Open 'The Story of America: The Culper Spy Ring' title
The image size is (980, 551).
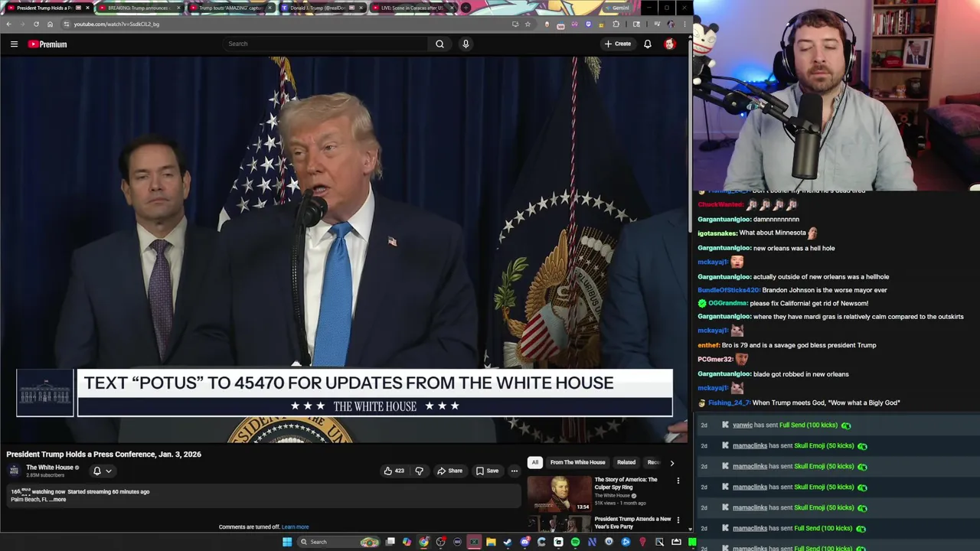tap(626, 483)
